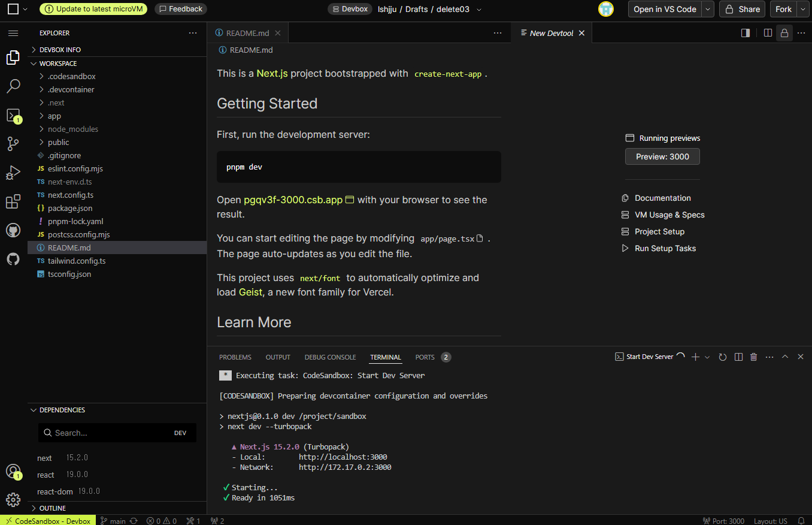Toggle DEV dependencies in search box

[180, 433]
